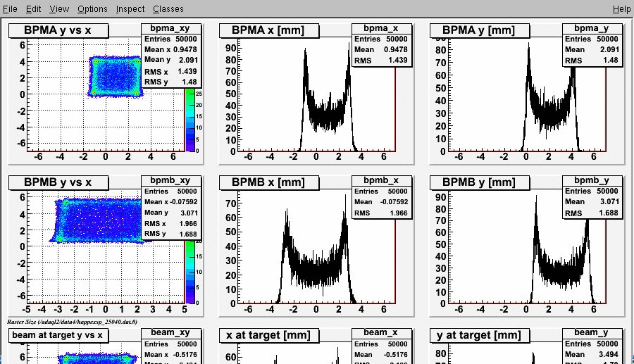Click the beam_y stats box header
Image resolution: width=634 pixels, height=364 pixels.
pyautogui.click(x=592, y=333)
